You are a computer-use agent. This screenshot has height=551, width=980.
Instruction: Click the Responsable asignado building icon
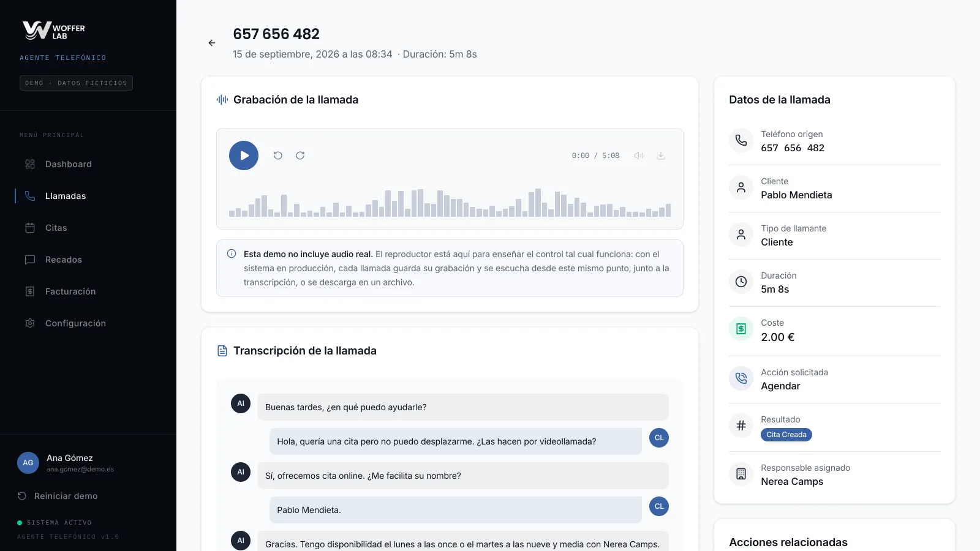point(741,474)
